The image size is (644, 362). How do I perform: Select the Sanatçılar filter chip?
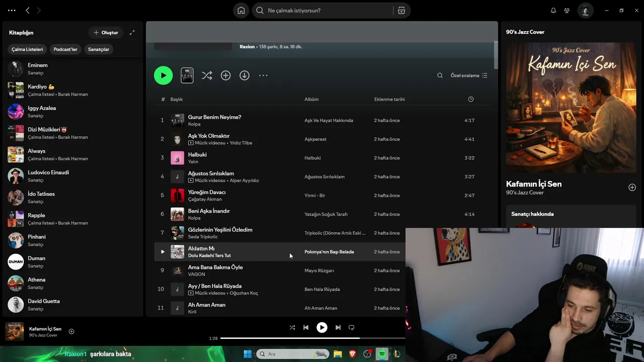tap(99, 49)
